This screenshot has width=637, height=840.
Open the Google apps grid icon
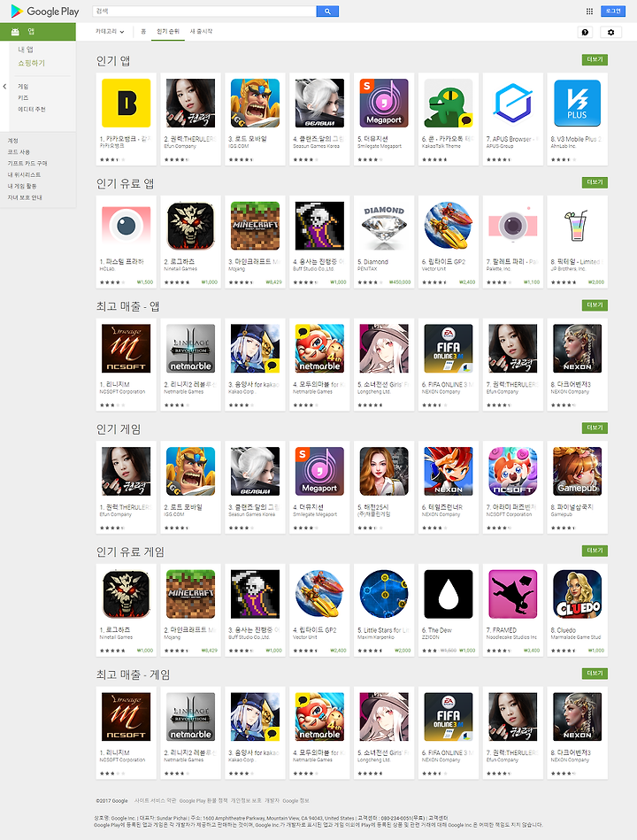[x=589, y=12]
